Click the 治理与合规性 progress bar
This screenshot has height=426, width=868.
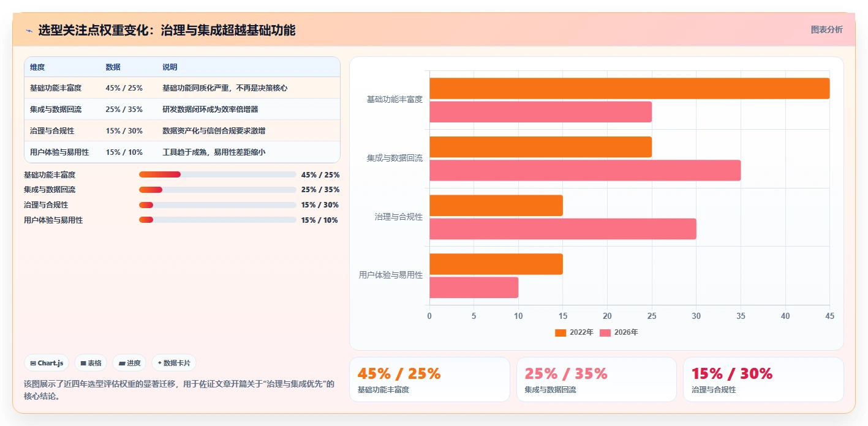click(x=217, y=205)
